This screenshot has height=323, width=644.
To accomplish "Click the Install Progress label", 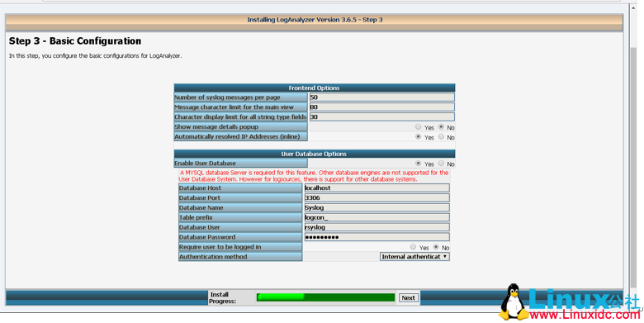I will pos(223,298).
